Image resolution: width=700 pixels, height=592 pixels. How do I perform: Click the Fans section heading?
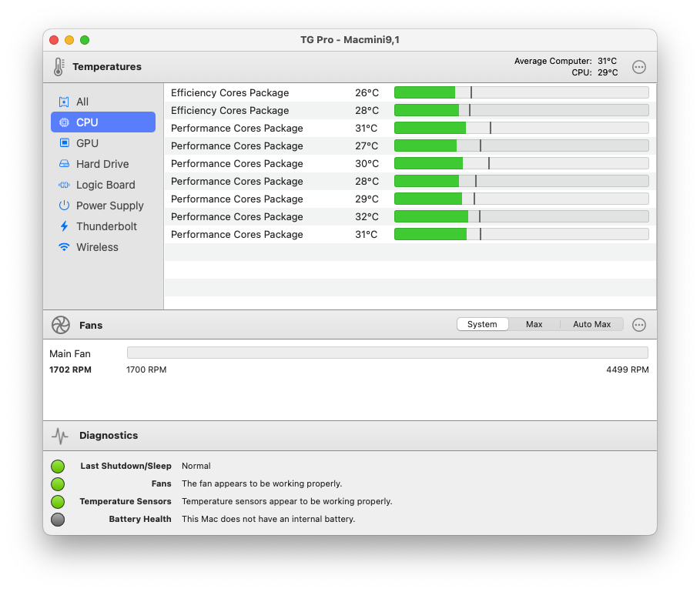(x=91, y=325)
